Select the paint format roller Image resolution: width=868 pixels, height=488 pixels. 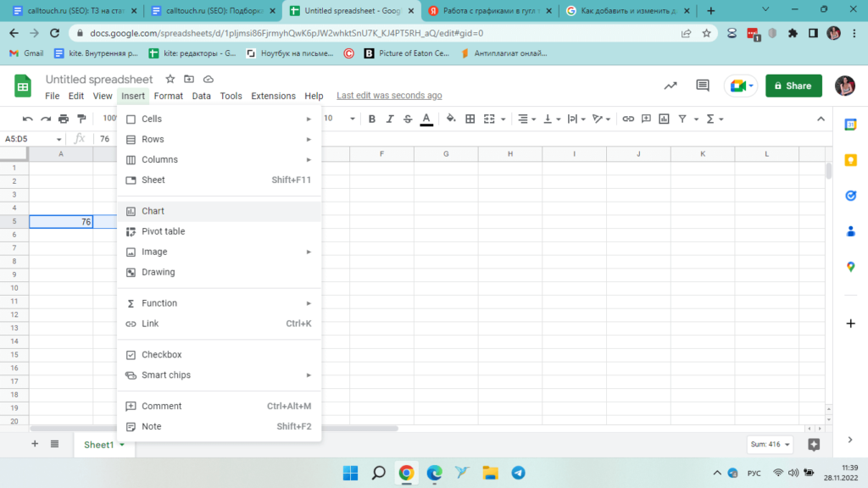click(81, 119)
